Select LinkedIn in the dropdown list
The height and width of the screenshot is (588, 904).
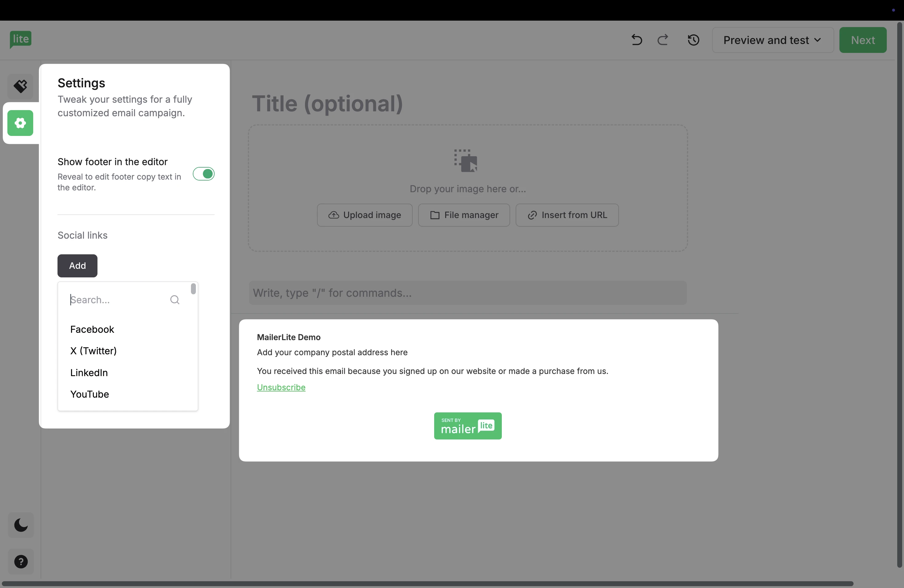click(89, 373)
